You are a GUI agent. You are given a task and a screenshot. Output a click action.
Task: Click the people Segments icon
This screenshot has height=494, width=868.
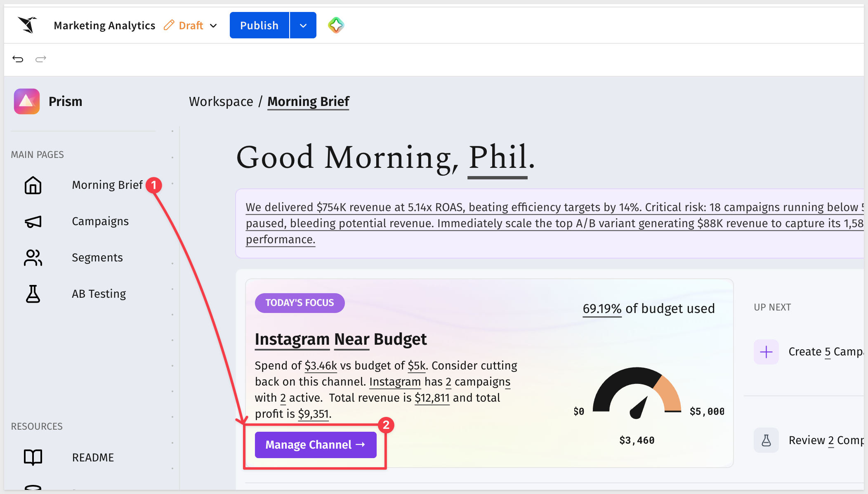33,258
